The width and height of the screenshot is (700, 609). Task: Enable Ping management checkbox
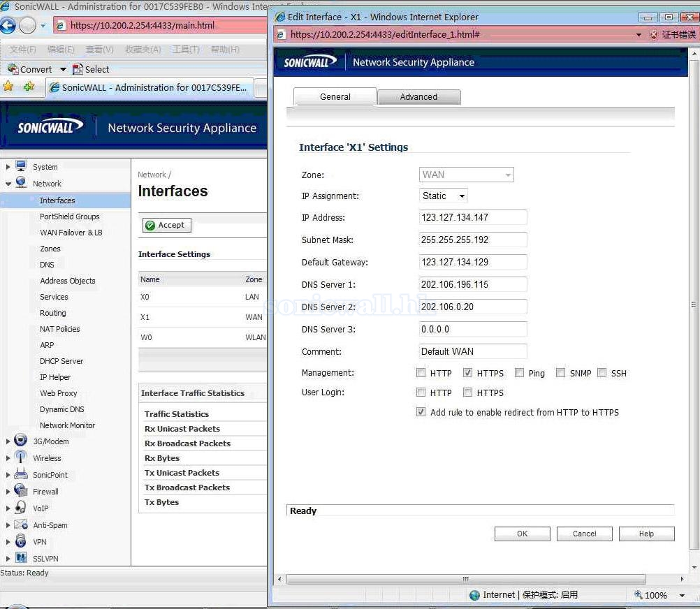click(519, 372)
